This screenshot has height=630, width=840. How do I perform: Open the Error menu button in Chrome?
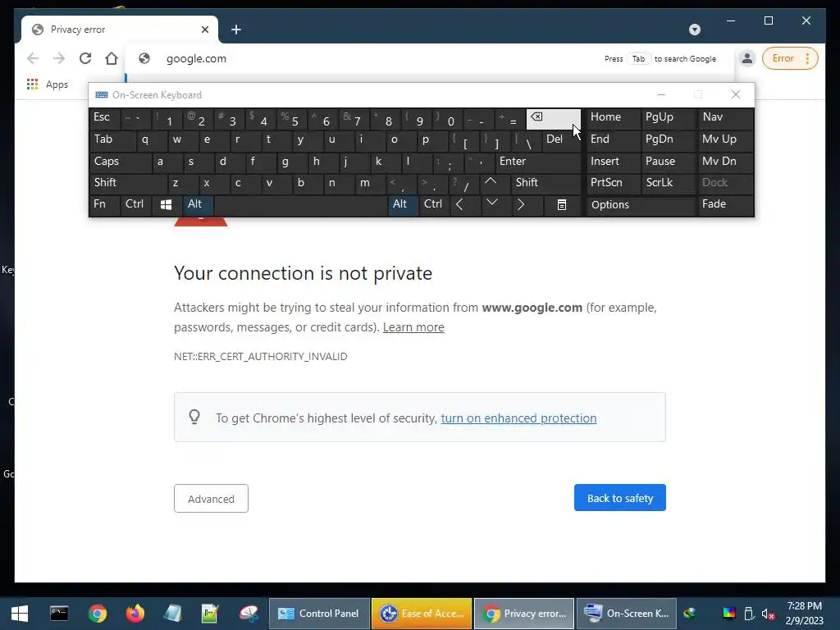click(790, 58)
